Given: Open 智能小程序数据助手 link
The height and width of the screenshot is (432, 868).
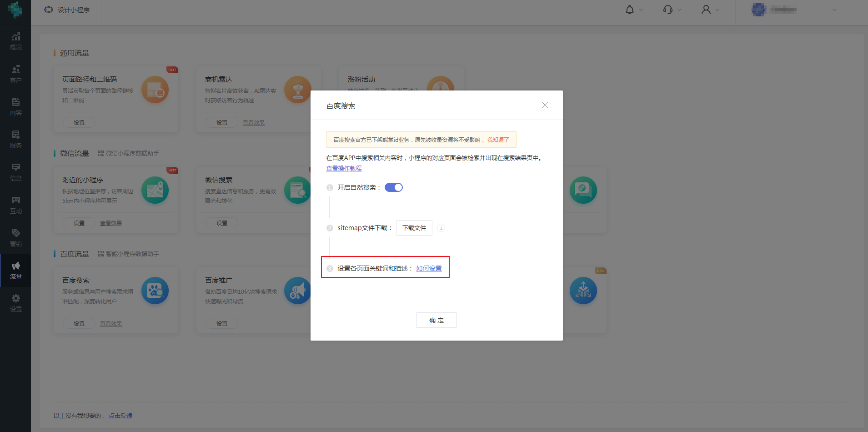Looking at the screenshot, I should coord(129,254).
